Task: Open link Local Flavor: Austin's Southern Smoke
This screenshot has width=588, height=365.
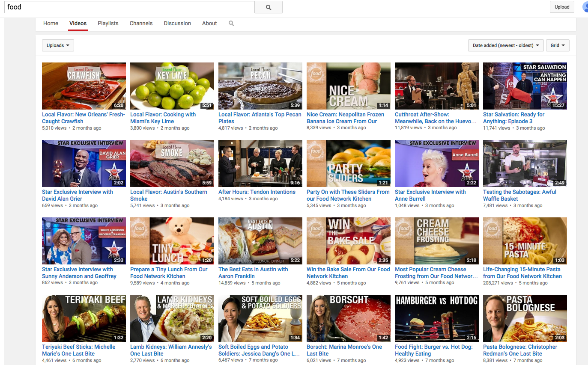Action: click(x=169, y=196)
